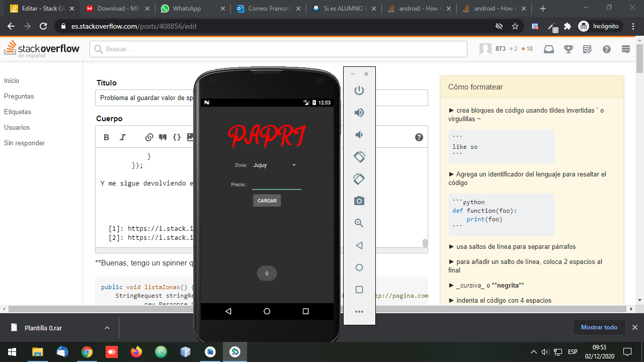Open Incógnito profile chip

point(600,26)
